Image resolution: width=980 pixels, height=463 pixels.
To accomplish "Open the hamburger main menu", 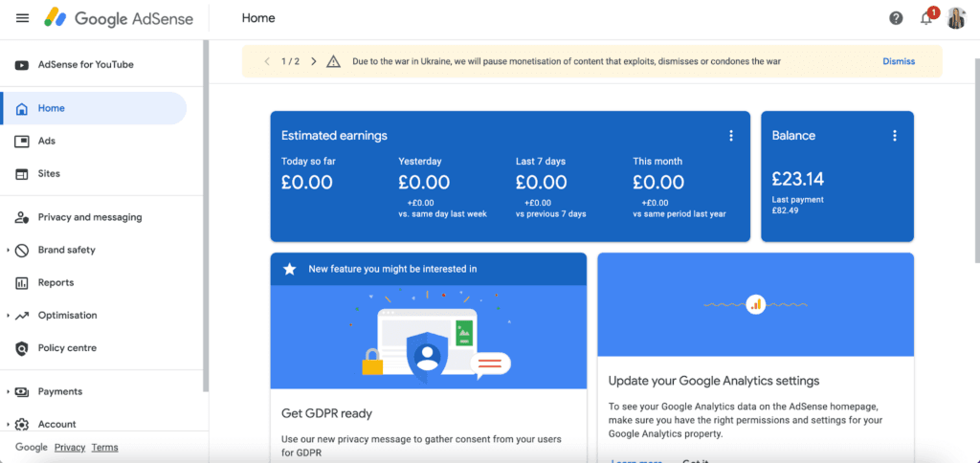I will (23, 18).
